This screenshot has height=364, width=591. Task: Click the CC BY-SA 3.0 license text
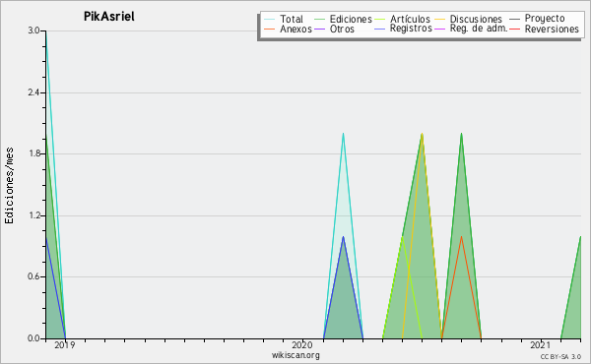point(560,356)
